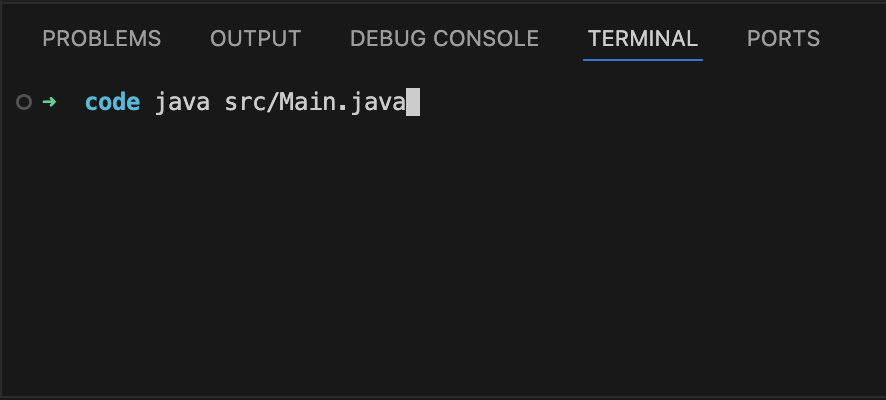The height and width of the screenshot is (400, 886).
Task: Click empty header space right of PORTS
Action: click(x=853, y=38)
